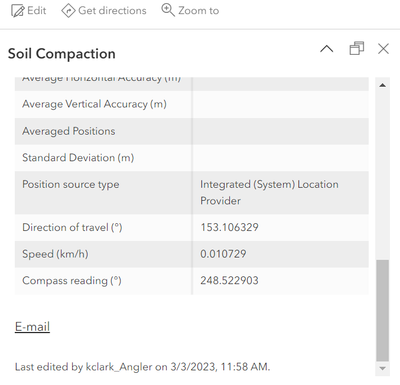Click the Integrated (System) Location Provider value
The width and height of the screenshot is (400, 385).
pos(269,192)
